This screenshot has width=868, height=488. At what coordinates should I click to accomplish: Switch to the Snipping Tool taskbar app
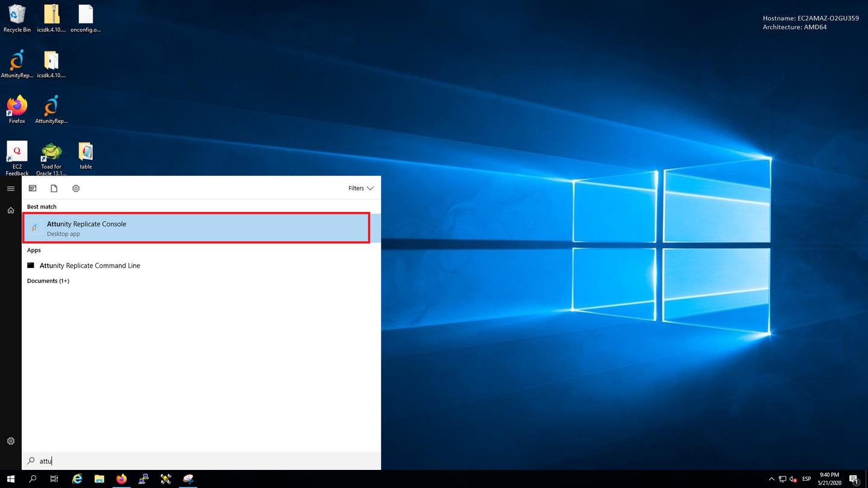coord(189,479)
